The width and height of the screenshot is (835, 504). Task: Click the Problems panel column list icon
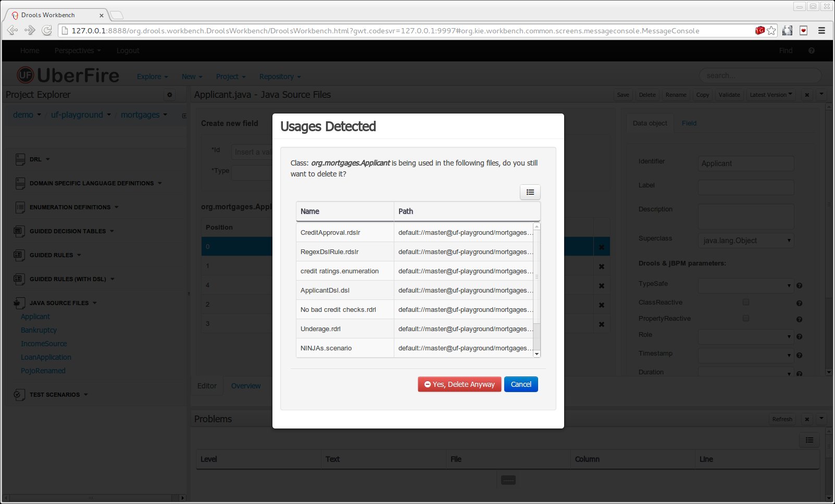tap(809, 440)
